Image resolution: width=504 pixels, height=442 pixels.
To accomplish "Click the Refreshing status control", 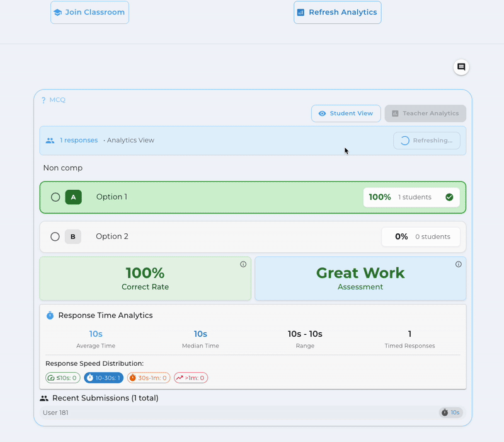I will click(427, 140).
